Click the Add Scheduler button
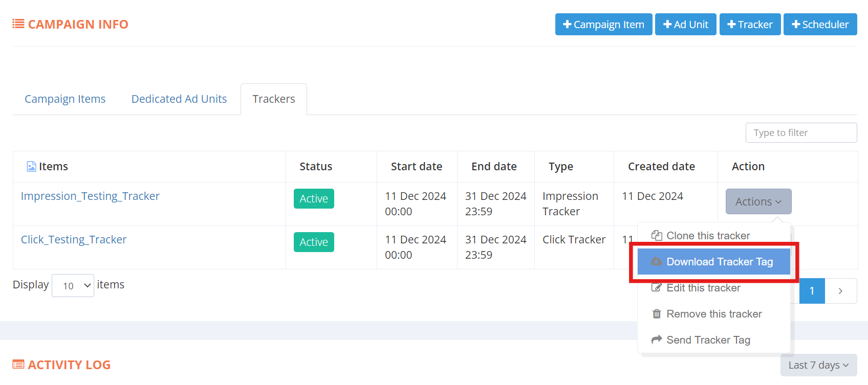Screen dimensions: 868x385 coord(820,25)
